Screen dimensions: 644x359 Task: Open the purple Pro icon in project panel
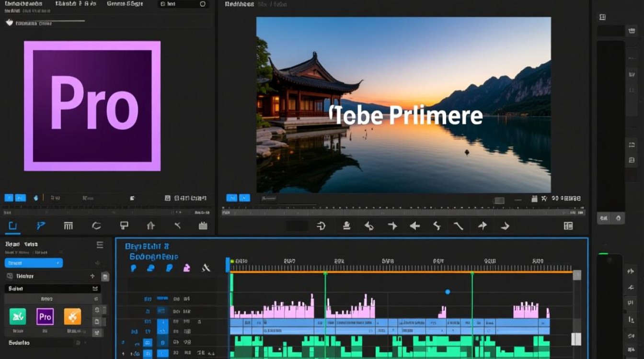45,316
